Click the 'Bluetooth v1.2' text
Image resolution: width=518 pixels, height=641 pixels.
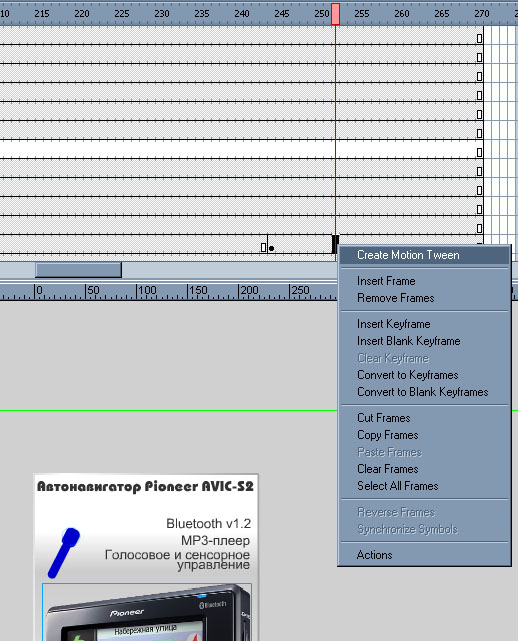pos(209,524)
